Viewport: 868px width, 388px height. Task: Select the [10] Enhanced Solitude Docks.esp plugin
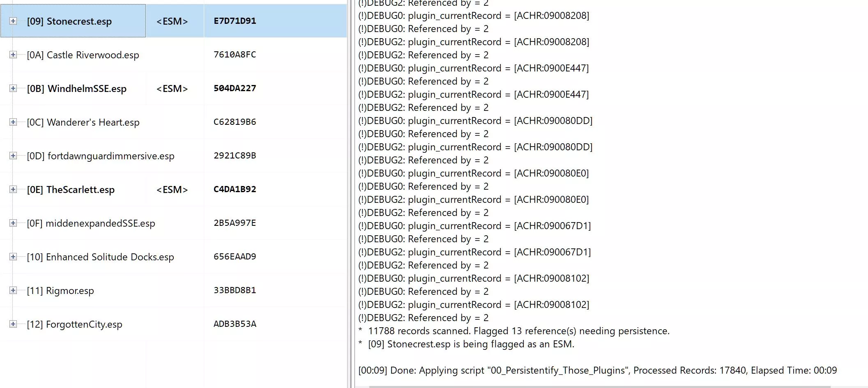[101, 257]
